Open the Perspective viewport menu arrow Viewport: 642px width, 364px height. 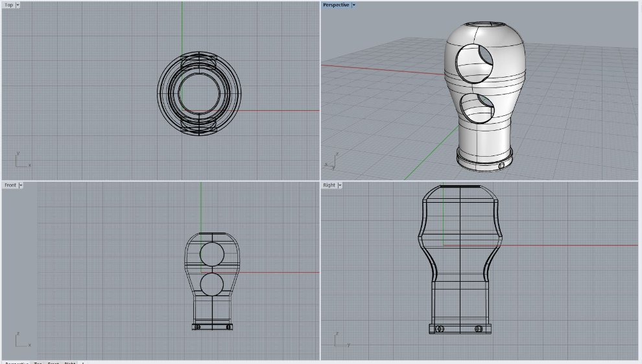pyautogui.click(x=353, y=5)
